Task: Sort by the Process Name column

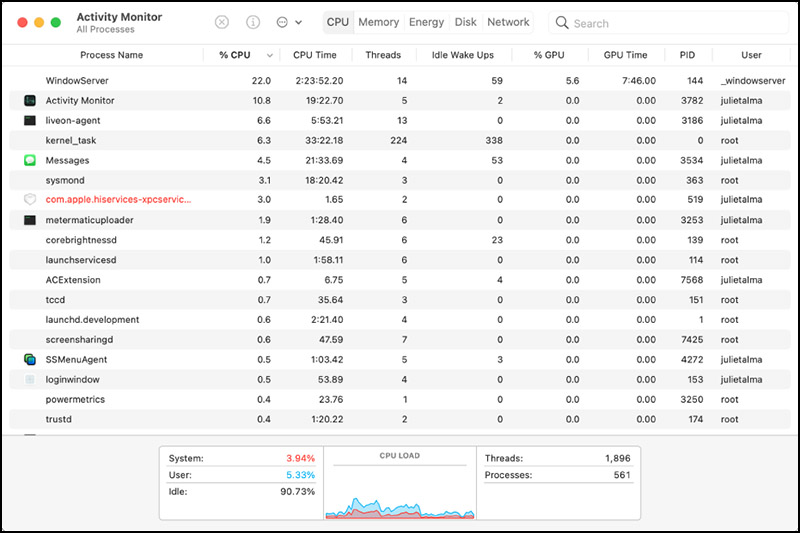Action: pos(110,55)
